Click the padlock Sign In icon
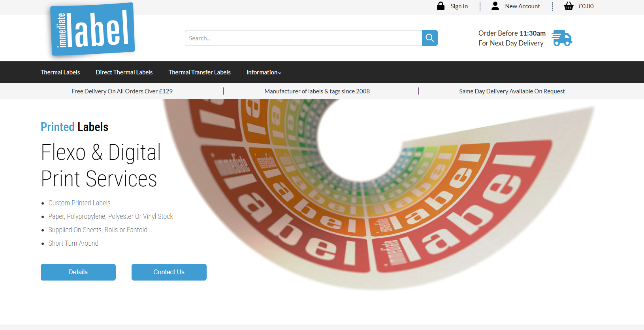Image resolution: width=644 pixels, height=330 pixels. 441,6
